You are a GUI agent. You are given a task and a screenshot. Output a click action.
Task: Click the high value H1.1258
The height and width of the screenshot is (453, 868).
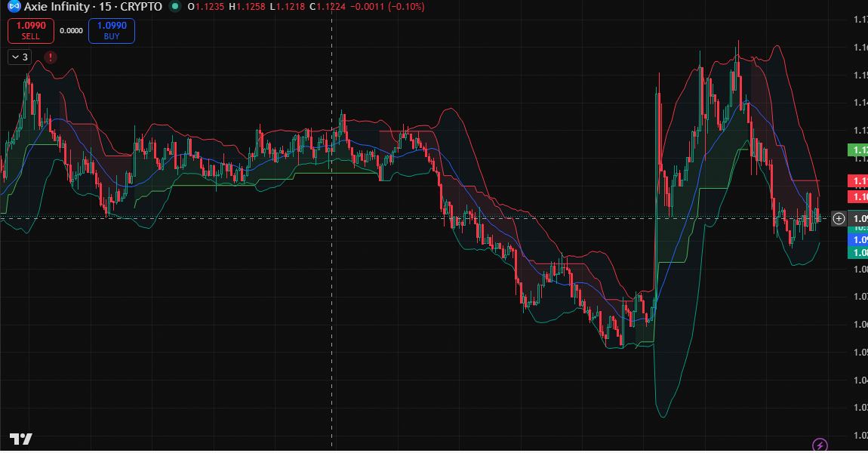[x=247, y=7]
